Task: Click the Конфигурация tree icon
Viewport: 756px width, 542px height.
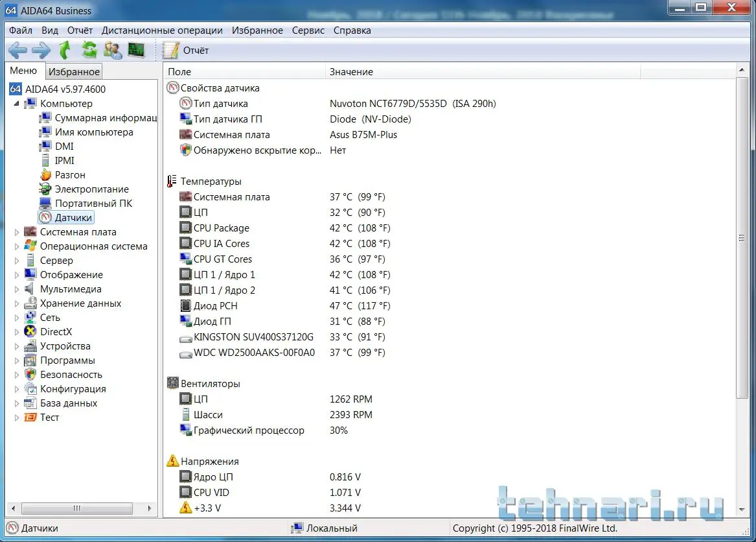Action: [x=30, y=389]
